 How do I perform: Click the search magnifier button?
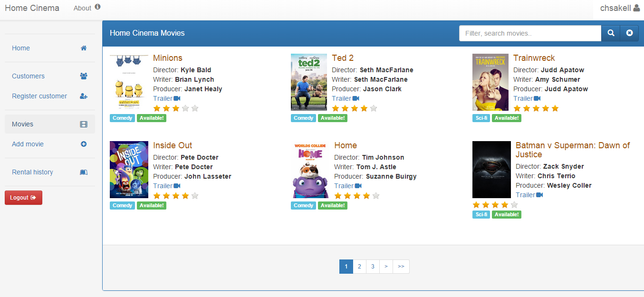(611, 33)
